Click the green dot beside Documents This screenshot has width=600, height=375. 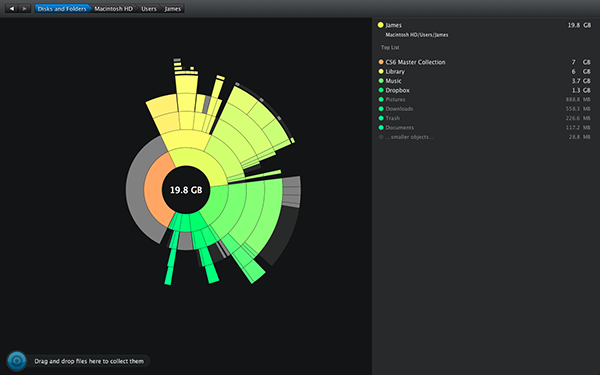381,127
